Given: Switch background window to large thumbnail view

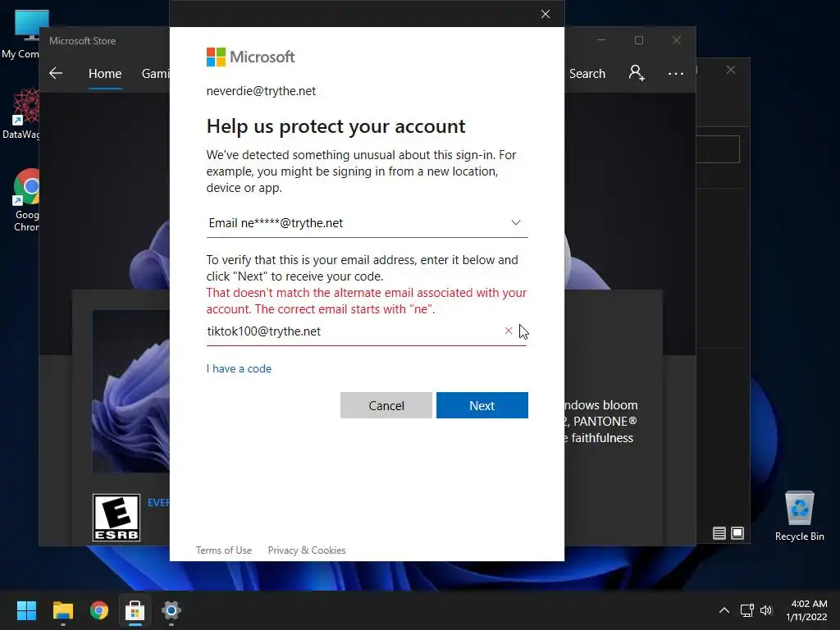Looking at the screenshot, I should tap(737, 533).
